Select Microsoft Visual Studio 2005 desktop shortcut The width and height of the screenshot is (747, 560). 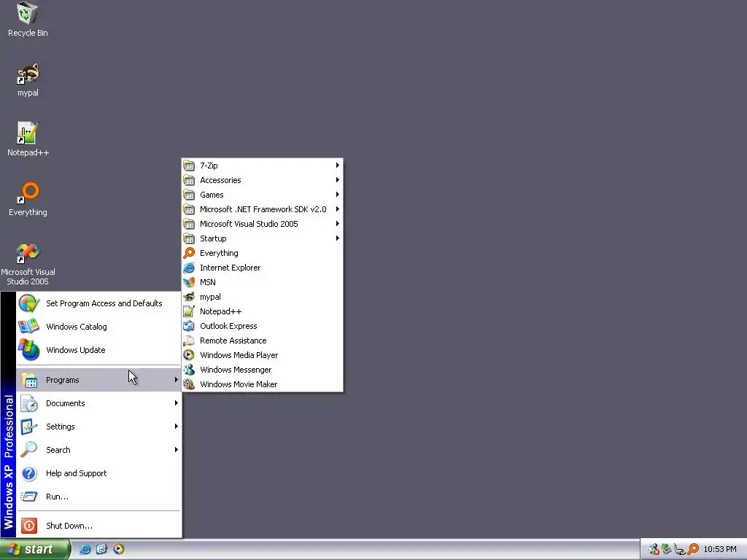pos(28,264)
